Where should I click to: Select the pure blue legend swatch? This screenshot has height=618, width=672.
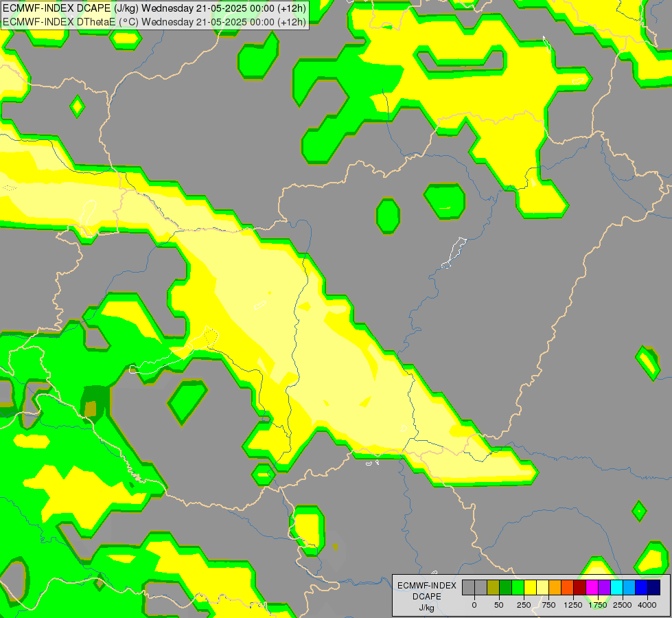[x=641, y=587]
